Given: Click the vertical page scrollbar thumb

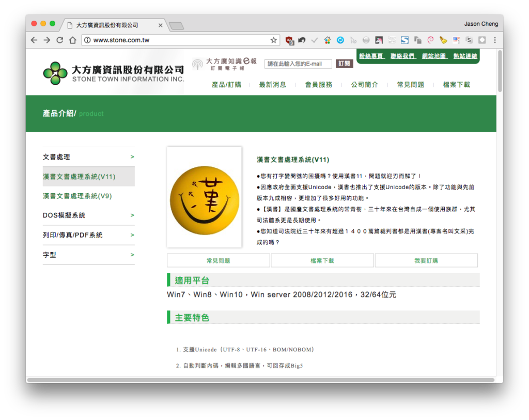Looking at the screenshot, I should point(500,71).
